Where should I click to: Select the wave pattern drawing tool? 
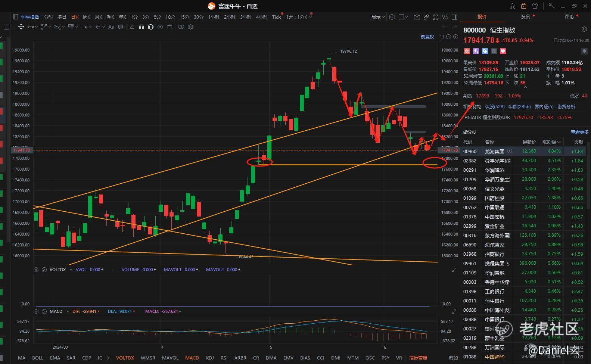57,27
